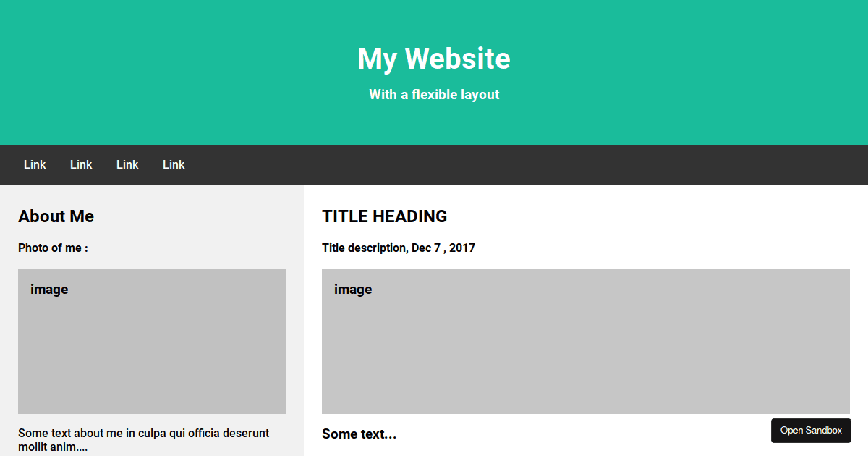Image resolution: width=868 pixels, height=456 pixels.
Task: Go to the fourth Link in the navbar
Action: pos(174,164)
